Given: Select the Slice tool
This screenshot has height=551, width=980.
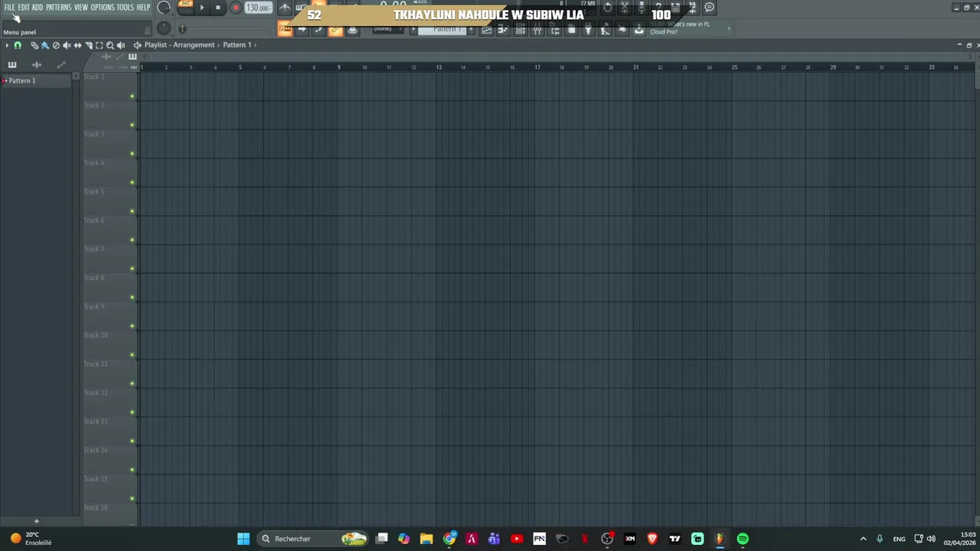Looking at the screenshot, I should 89,45.
